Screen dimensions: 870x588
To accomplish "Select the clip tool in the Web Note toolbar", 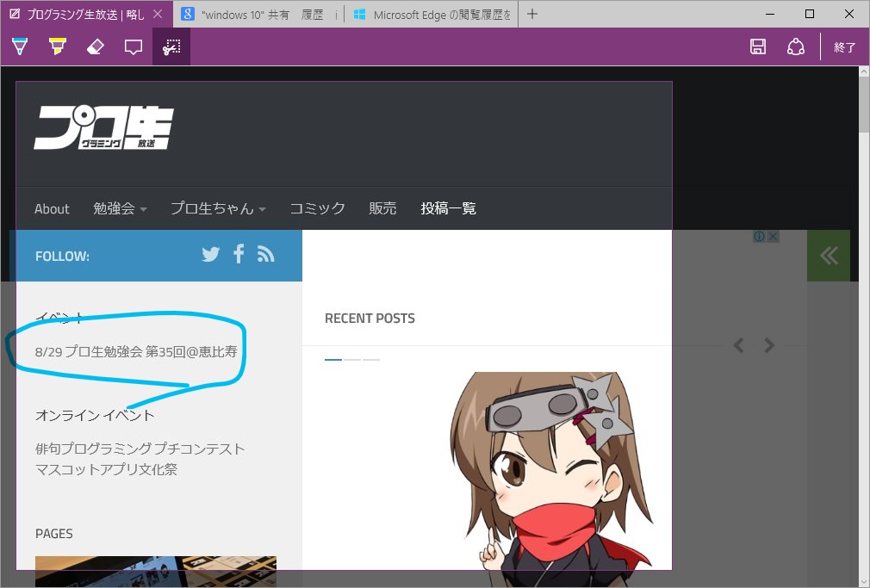I will (171, 46).
